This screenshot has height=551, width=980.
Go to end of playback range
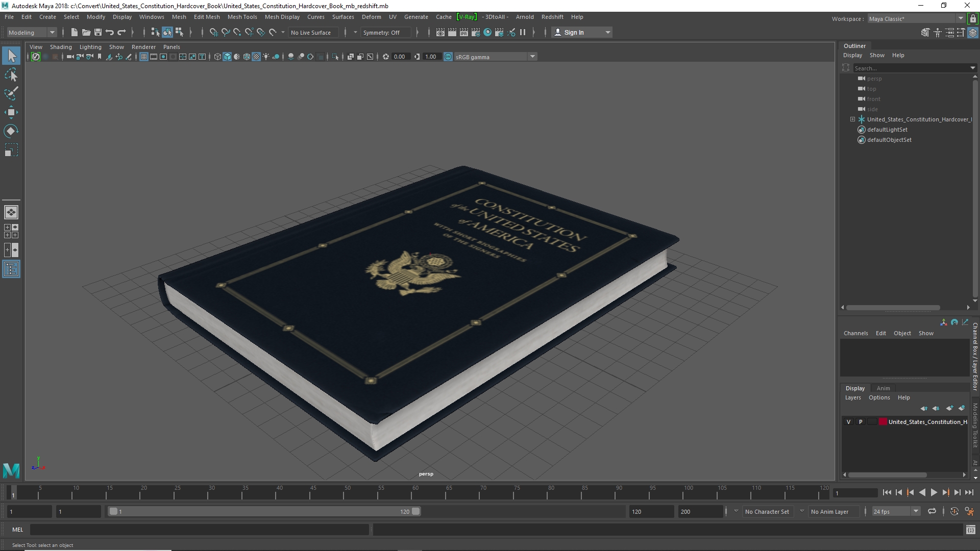tap(969, 492)
